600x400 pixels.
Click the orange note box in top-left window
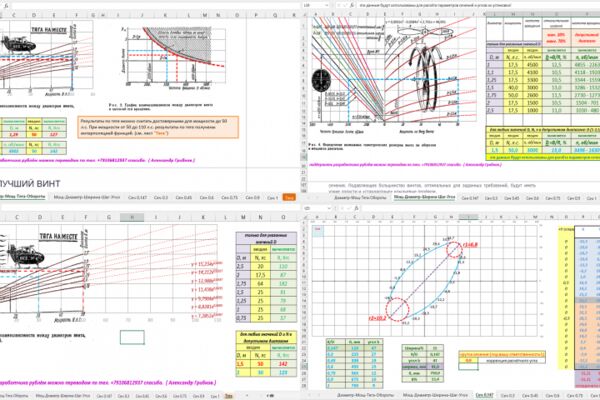158,127
